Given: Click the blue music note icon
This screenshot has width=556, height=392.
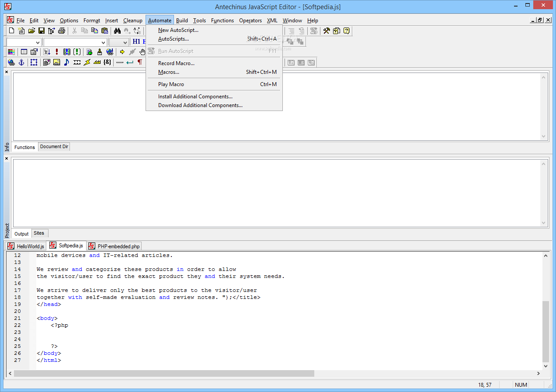Looking at the screenshot, I should [66, 62].
